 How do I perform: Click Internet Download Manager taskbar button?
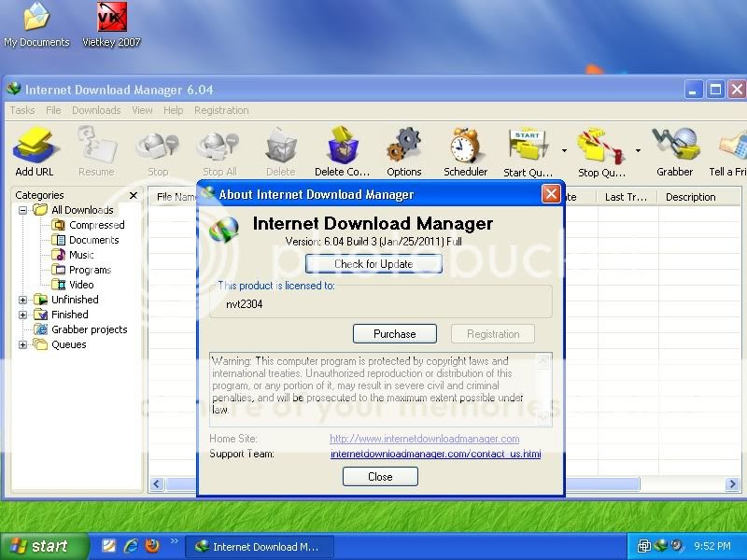259,546
